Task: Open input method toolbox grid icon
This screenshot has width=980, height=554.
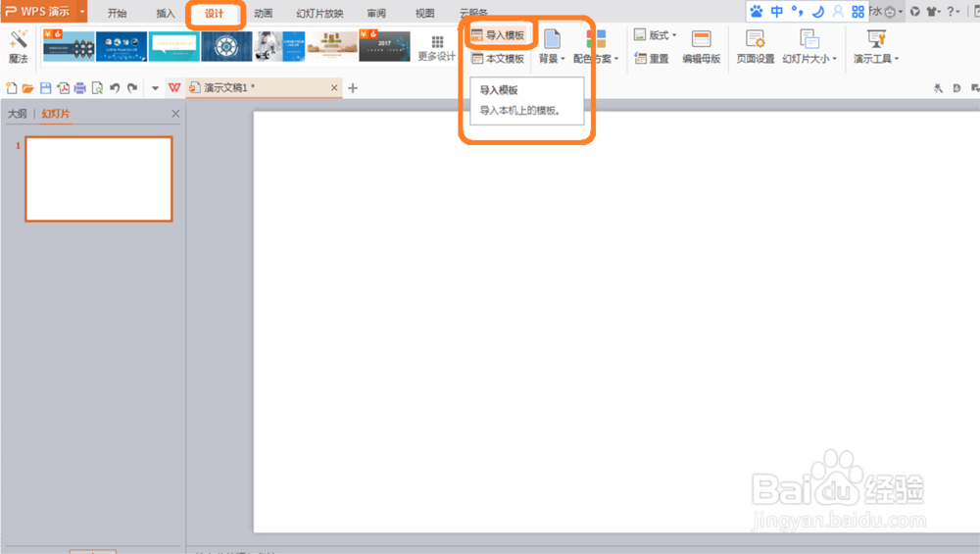Action: click(x=857, y=11)
